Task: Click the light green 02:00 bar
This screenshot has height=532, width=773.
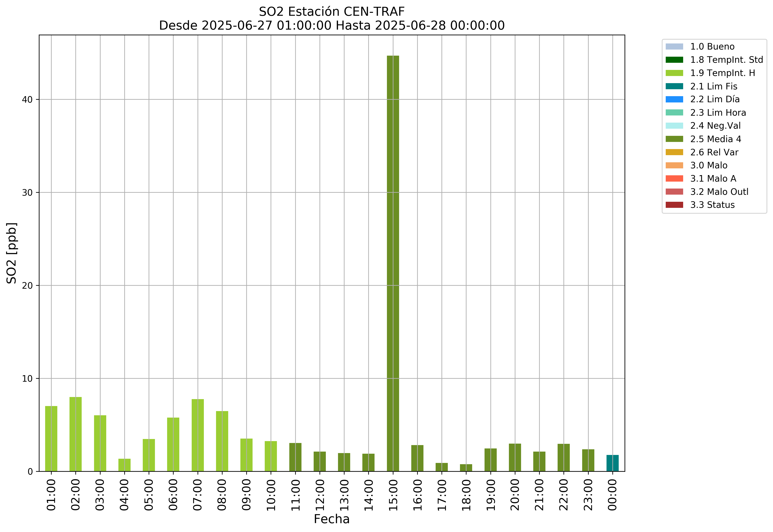Action: point(76,434)
